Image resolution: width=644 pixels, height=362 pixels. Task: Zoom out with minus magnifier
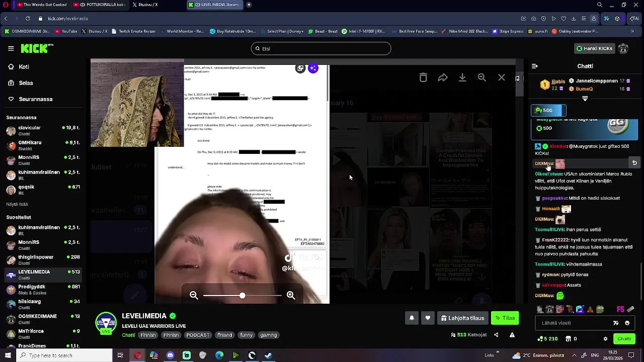(x=194, y=296)
